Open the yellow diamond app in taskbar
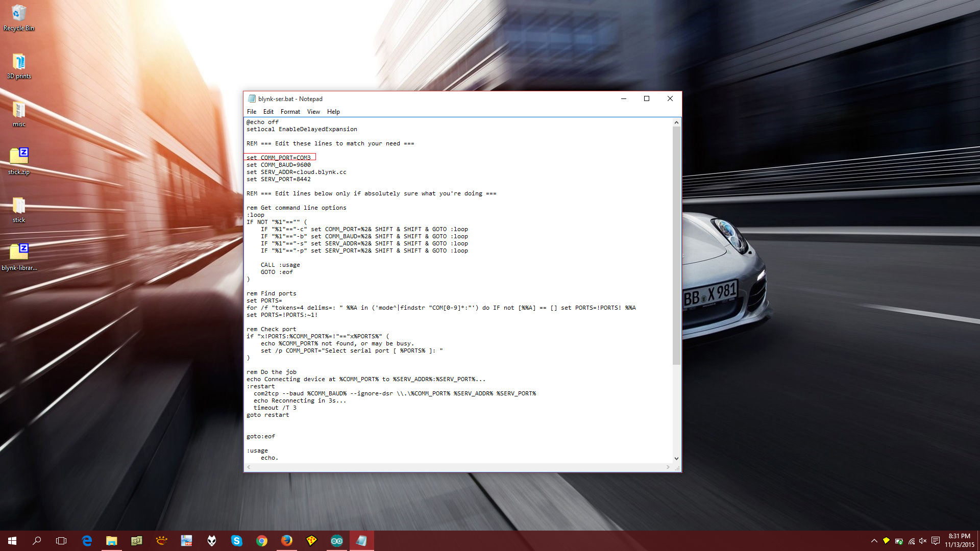The image size is (980, 551). click(311, 541)
